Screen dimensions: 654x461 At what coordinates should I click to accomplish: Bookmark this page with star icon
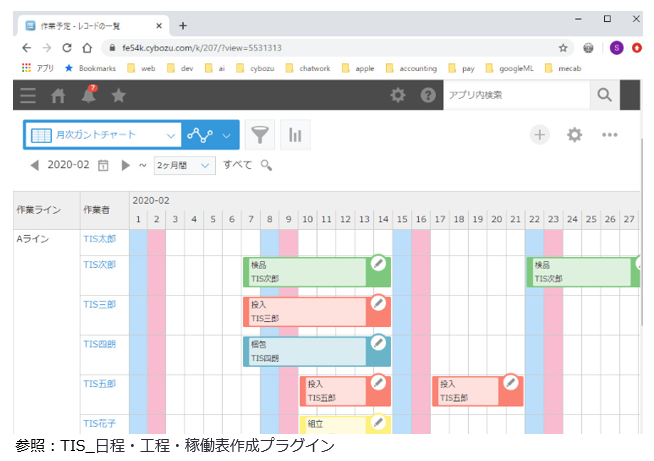[x=563, y=48]
